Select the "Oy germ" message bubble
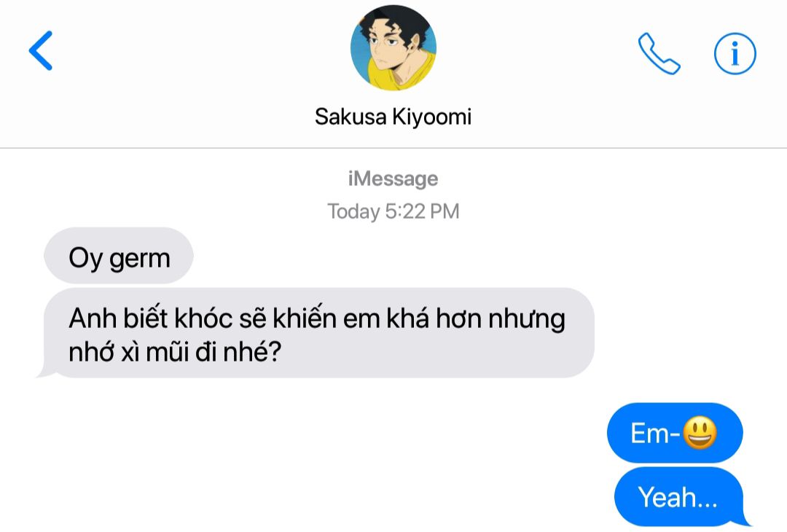The width and height of the screenshot is (787, 532). pos(119,256)
